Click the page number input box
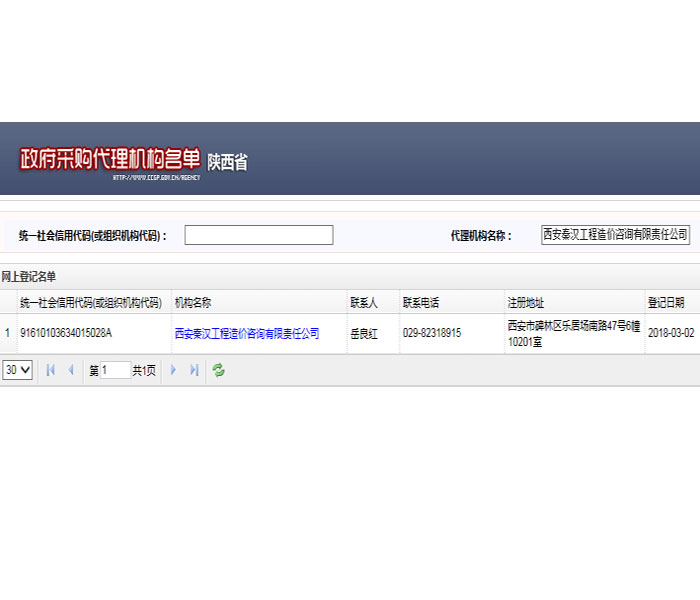The width and height of the screenshot is (700, 600). click(115, 370)
